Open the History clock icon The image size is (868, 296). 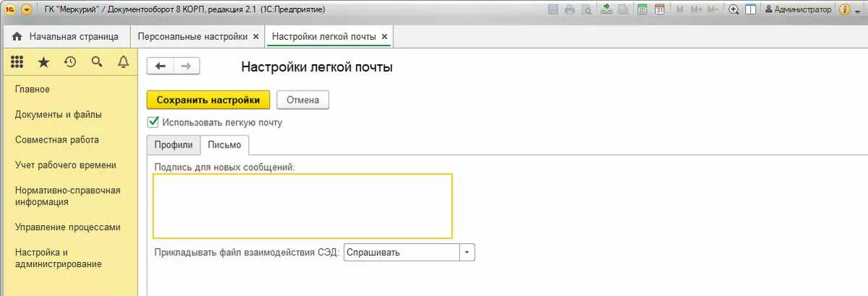coord(70,62)
